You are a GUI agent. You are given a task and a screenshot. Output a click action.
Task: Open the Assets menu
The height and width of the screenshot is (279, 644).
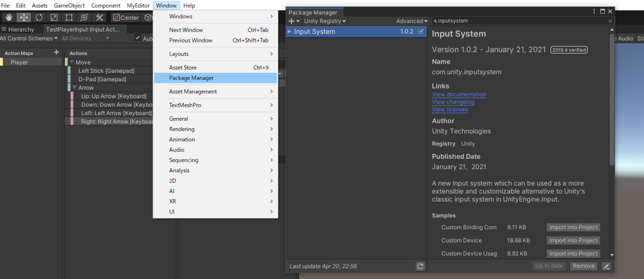pyautogui.click(x=40, y=5)
